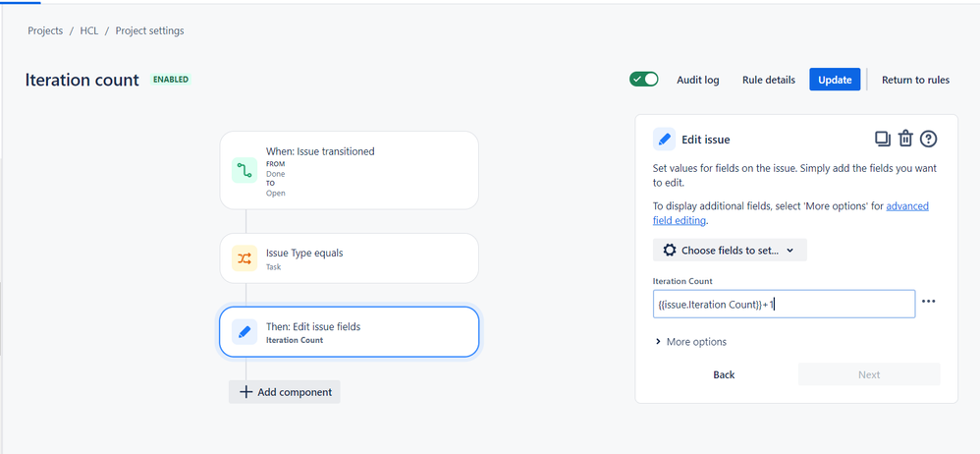
Task: Click the trash delete component icon
Action: pos(905,139)
